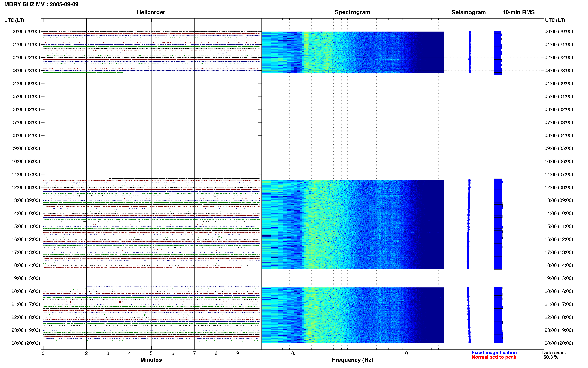
Task: Click the '10-min RMS' panel heading
Action: pos(518,12)
